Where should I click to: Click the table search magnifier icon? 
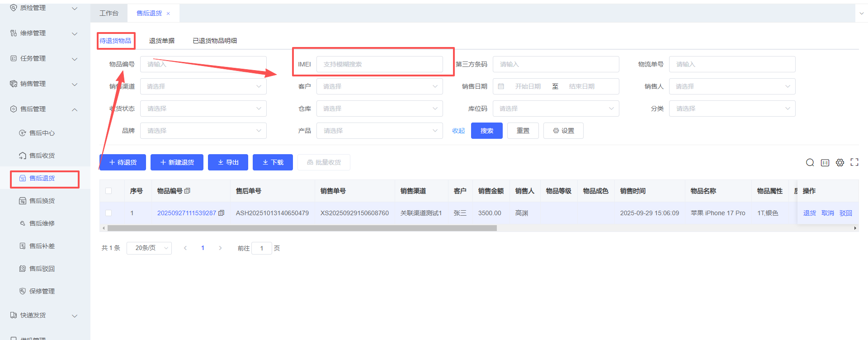[810, 163]
